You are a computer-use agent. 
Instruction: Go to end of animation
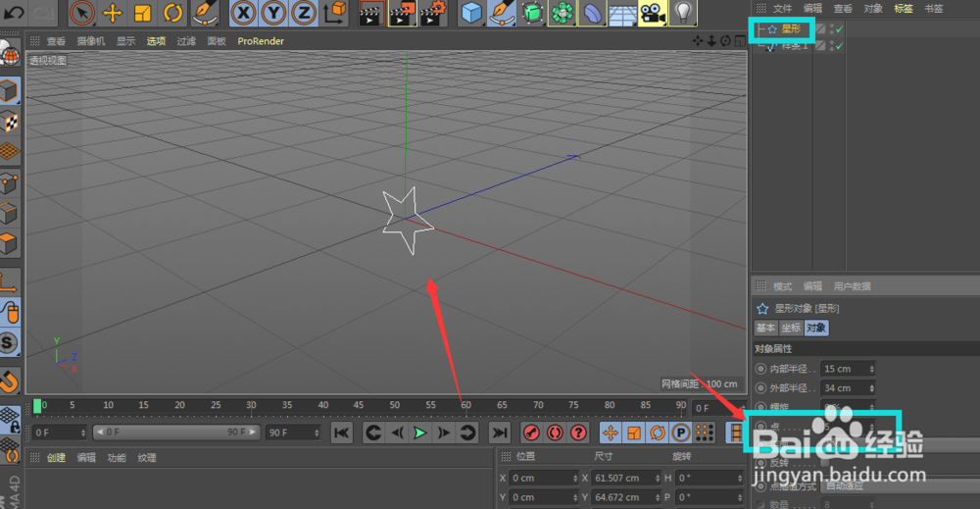coord(500,433)
